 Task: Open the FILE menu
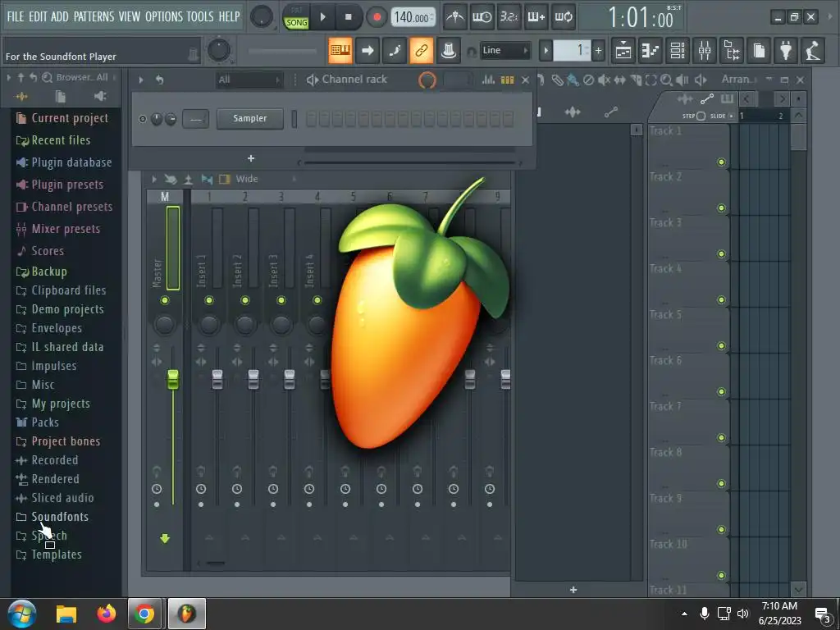click(x=16, y=16)
